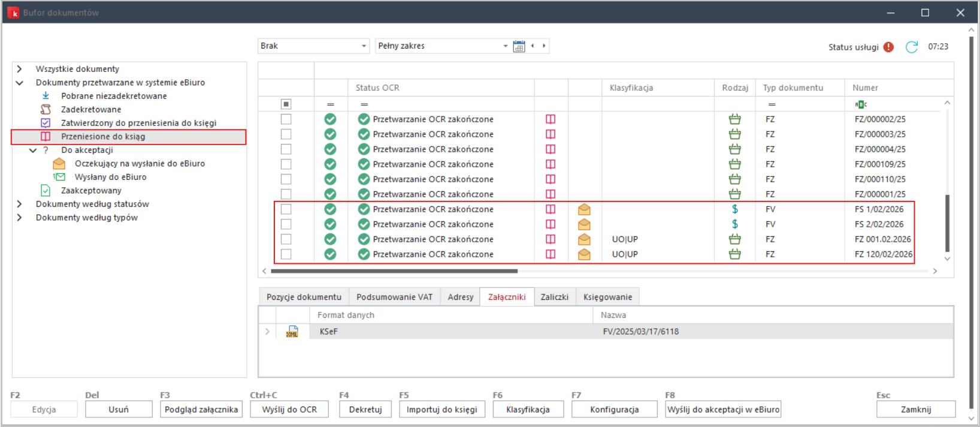Click dollar icon in FS 2/02/2026 row

[x=735, y=224]
